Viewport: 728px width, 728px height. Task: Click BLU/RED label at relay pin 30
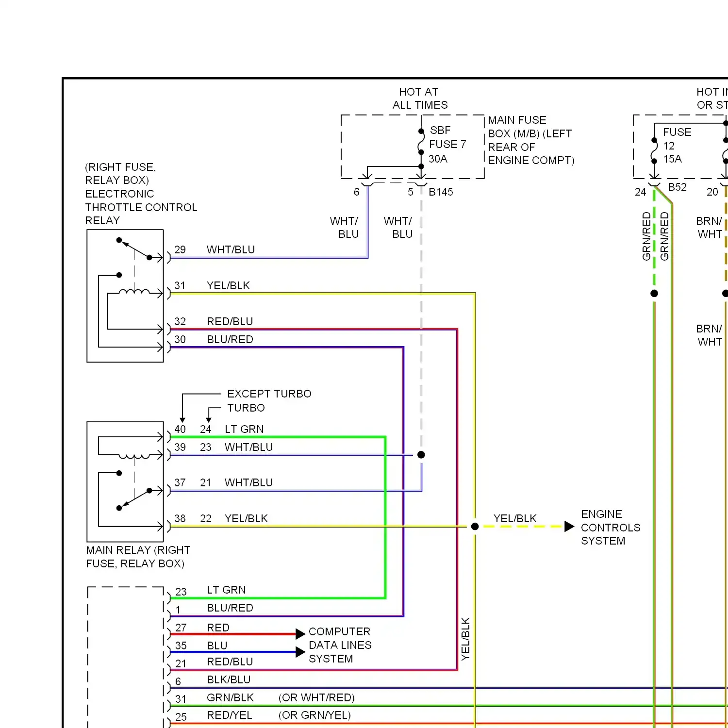[x=230, y=339]
